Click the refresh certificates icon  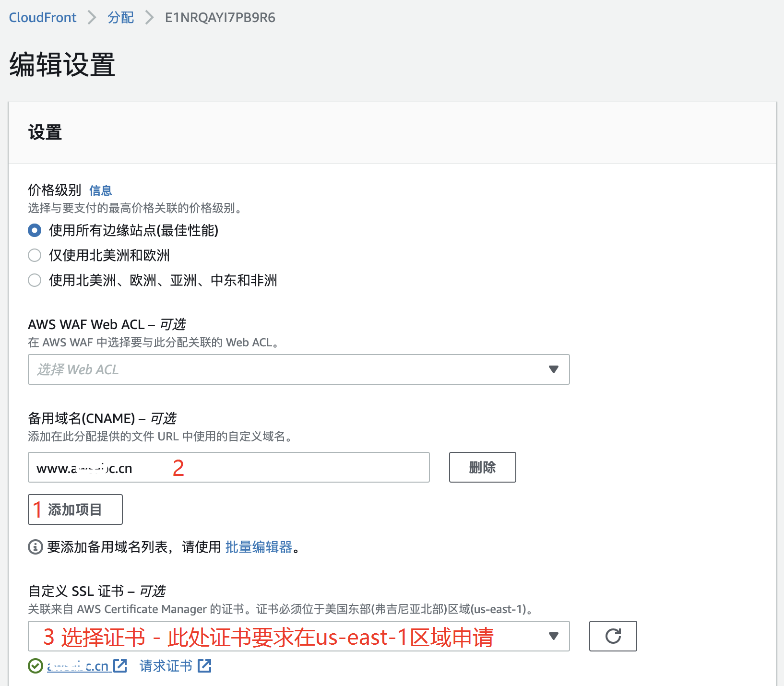point(613,636)
